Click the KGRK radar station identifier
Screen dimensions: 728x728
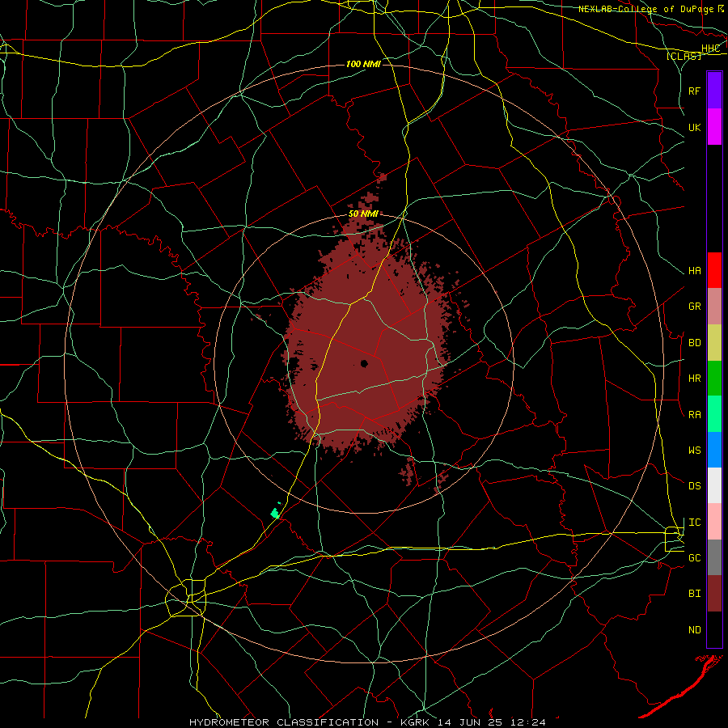pos(415,722)
